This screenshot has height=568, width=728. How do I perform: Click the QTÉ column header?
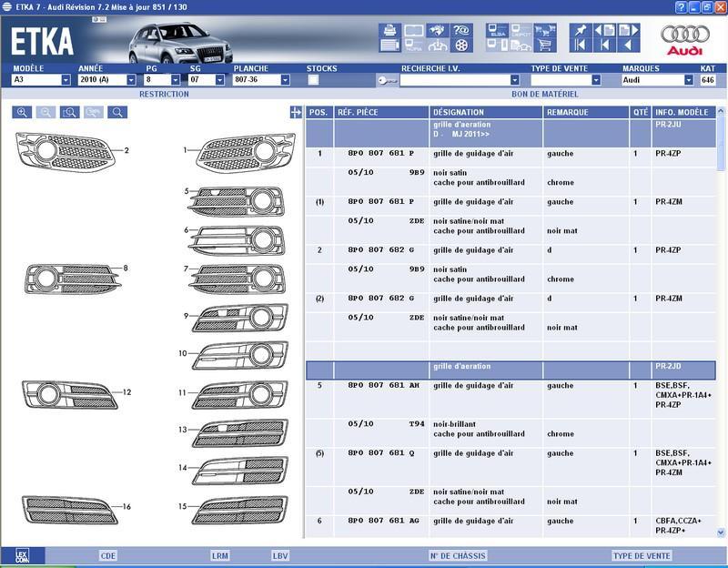pos(641,112)
